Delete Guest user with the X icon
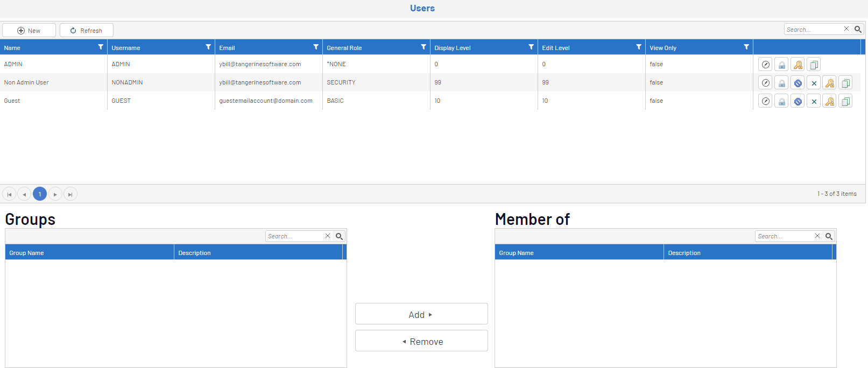Image resolution: width=868 pixels, height=368 pixels. [814, 101]
